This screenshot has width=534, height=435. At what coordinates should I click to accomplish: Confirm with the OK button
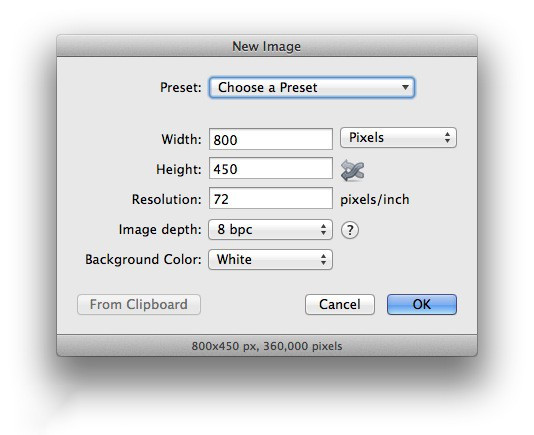point(422,305)
